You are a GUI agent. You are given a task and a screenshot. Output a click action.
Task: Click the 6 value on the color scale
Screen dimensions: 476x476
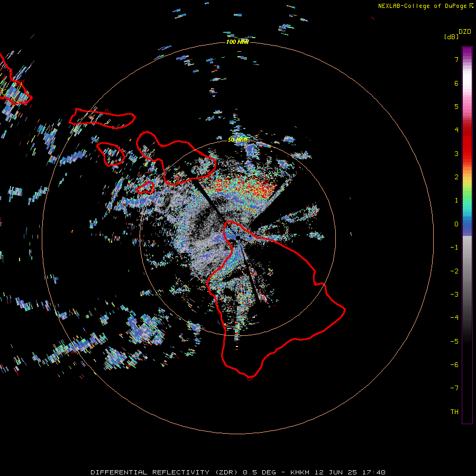click(456, 83)
